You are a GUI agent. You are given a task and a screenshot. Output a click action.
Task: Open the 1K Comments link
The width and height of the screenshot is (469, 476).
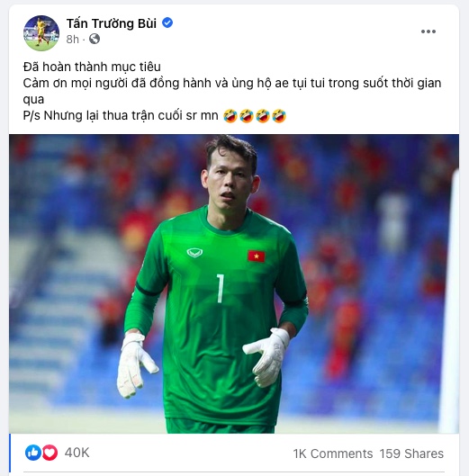coord(333,454)
